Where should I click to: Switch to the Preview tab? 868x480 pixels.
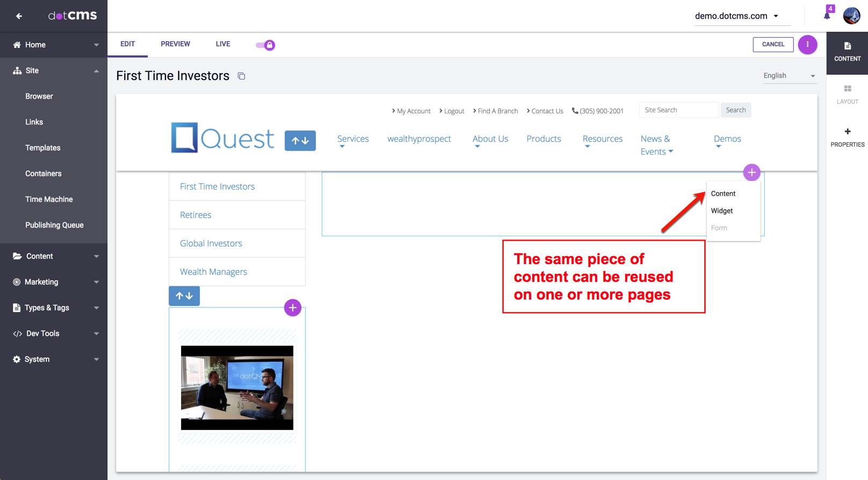175,44
